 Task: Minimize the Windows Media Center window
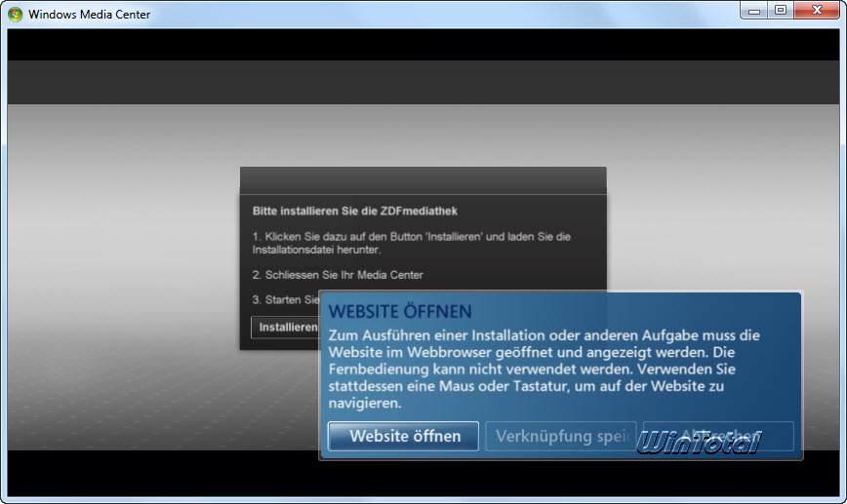[x=754, y=11]
